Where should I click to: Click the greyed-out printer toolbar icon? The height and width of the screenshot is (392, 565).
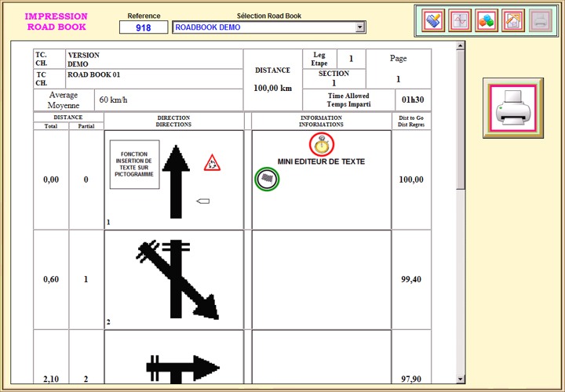pos(539,21)
